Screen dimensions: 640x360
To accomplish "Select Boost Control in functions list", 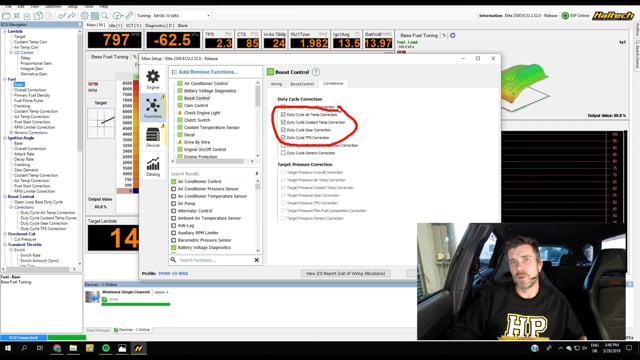I will tap(197, 98).
